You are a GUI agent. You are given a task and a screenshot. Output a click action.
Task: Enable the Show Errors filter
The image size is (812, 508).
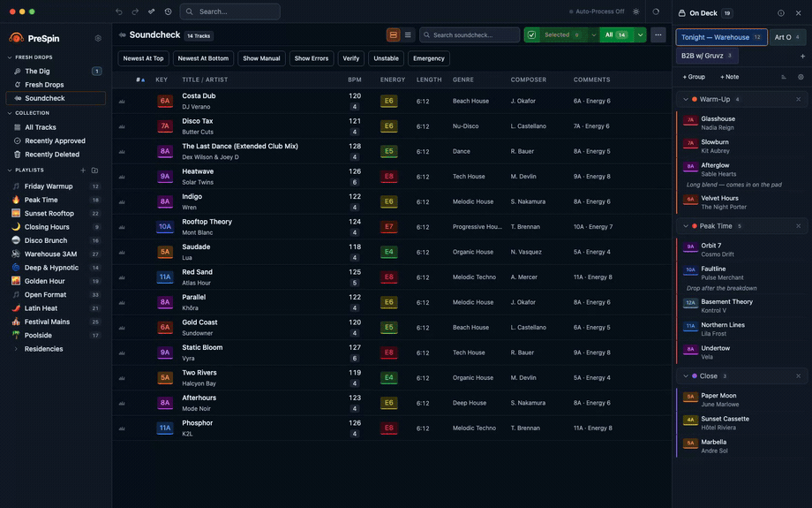point(312,58)
